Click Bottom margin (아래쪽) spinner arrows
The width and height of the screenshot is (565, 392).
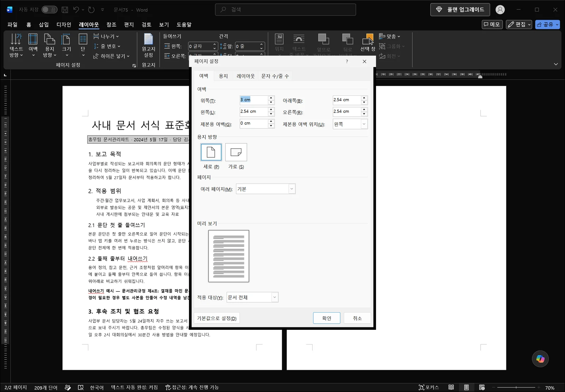[364, 100]
